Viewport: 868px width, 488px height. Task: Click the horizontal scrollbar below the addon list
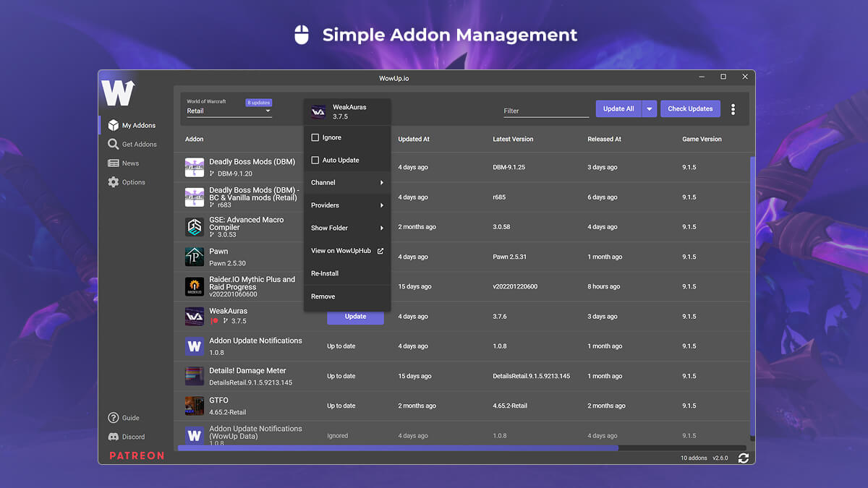pyautogui.click(x=398, y=448)
